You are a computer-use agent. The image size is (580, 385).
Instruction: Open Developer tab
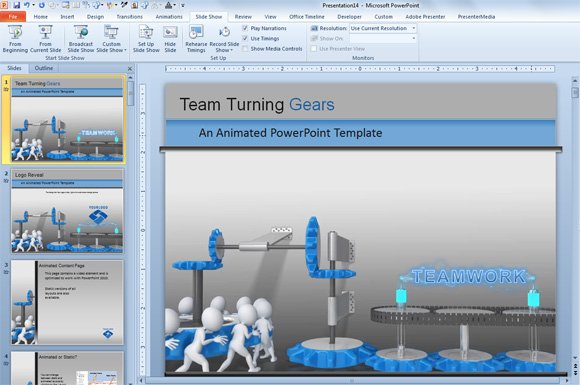pos(350,17)
